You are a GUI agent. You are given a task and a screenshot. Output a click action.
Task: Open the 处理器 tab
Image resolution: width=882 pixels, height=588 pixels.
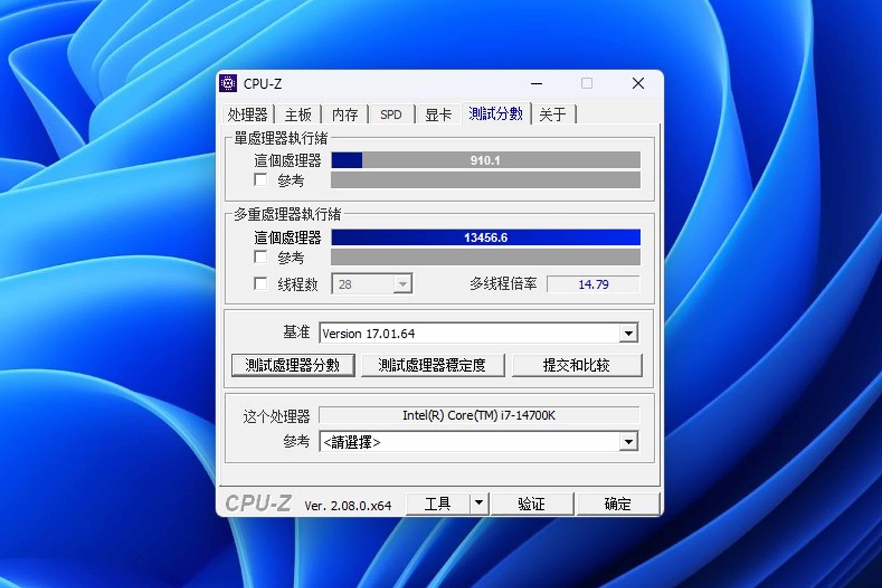point(247,114)
